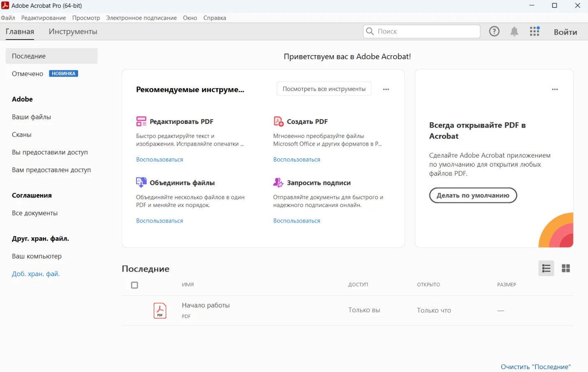Image resolution: width=588 pixels, height=372 pixels.
Task: Open three-dots menu of recommended tools card
Action: [x=386, y=89]
